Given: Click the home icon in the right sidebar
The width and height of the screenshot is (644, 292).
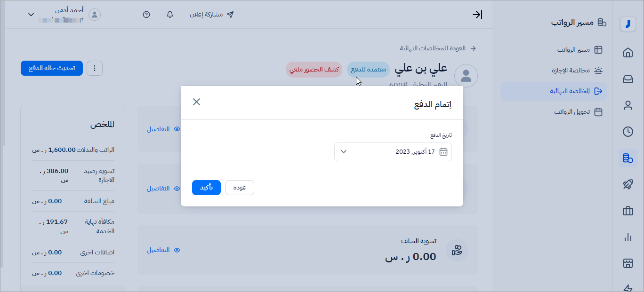Looking at the screenshot, I should 628,53.
